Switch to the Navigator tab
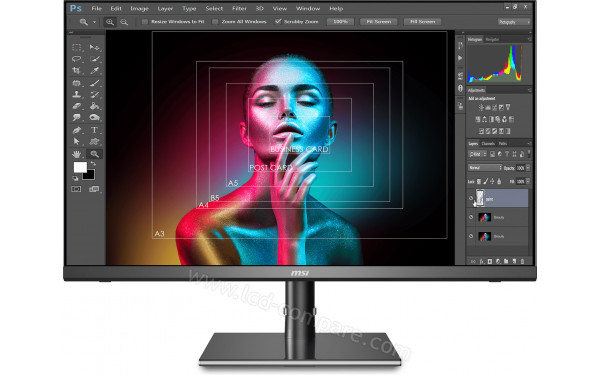Screen dimensions: 600x375 click(x=492, y=39)
